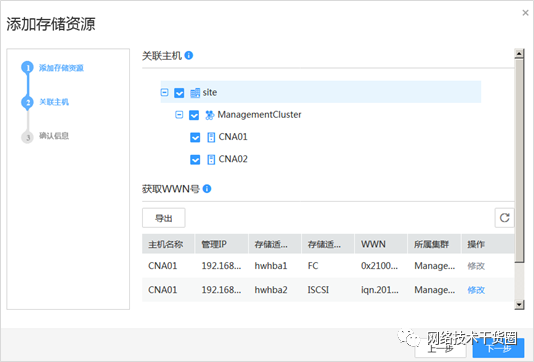
Task: Collapse the ManagementCluster tree node
Action: point(179,115)
